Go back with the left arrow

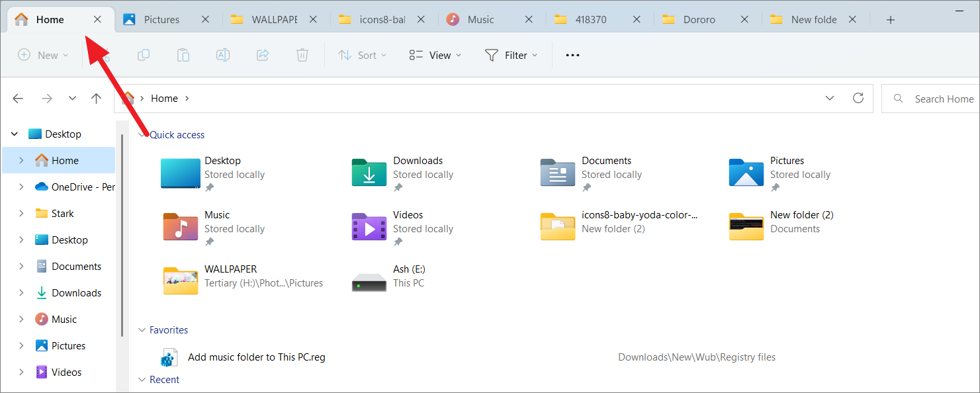pos(18,99)
